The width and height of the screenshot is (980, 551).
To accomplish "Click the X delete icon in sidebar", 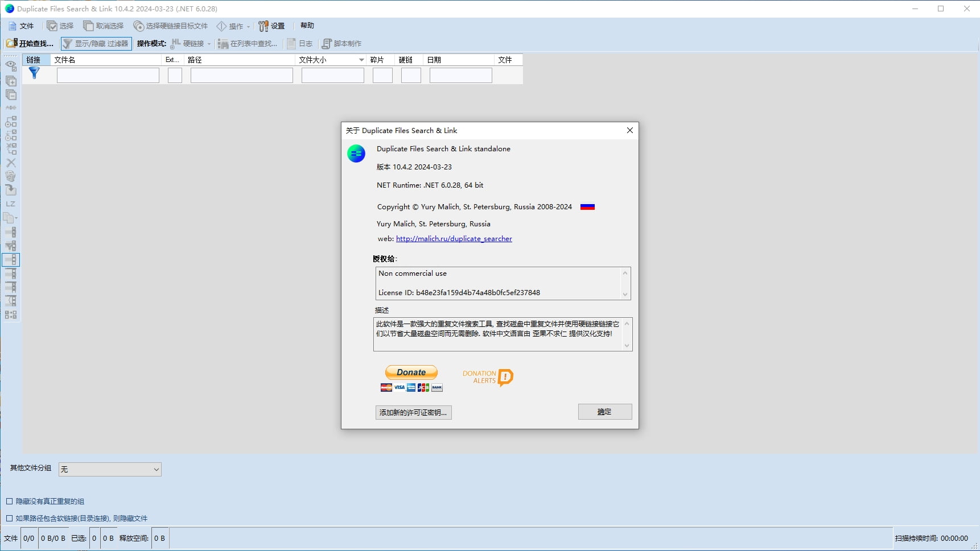I will [11, 163].
